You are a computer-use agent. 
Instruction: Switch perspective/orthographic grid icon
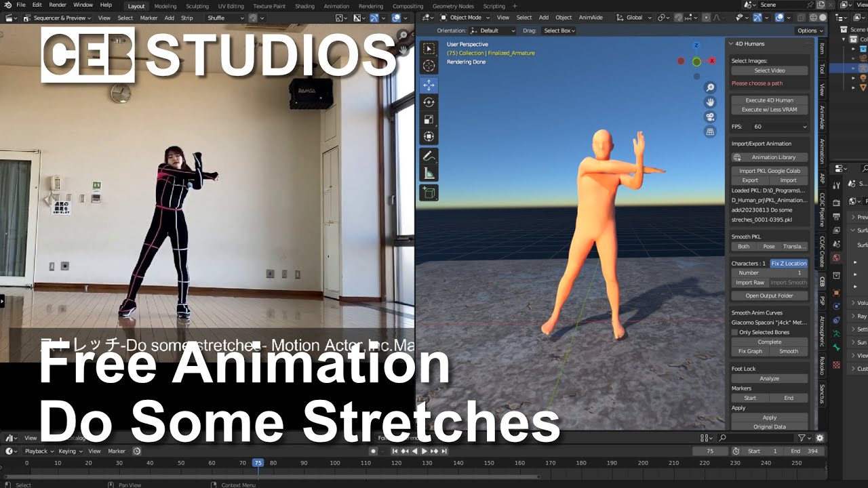coord(710,132)
